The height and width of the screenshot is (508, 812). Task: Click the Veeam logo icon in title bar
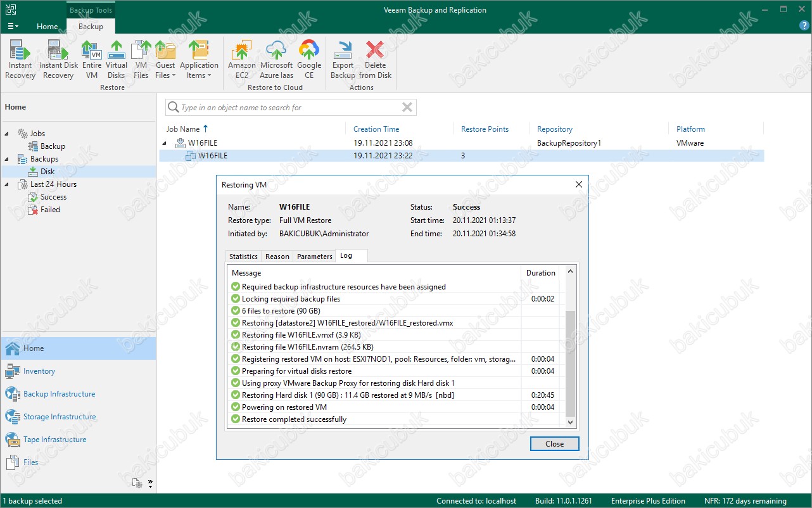pyautogui.click(x=11, y=10)
